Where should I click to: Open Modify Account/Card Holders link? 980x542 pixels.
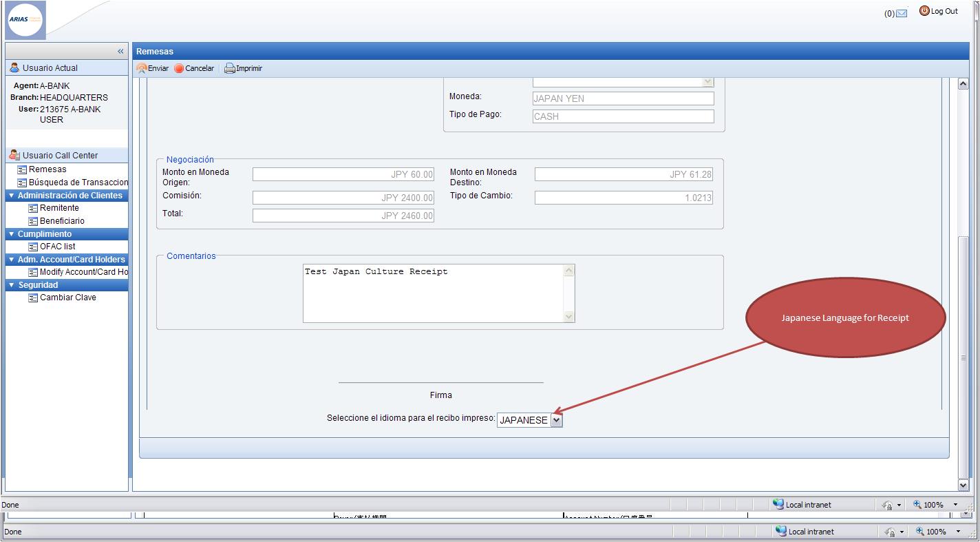pyautogui.click(x=84, y=272)
